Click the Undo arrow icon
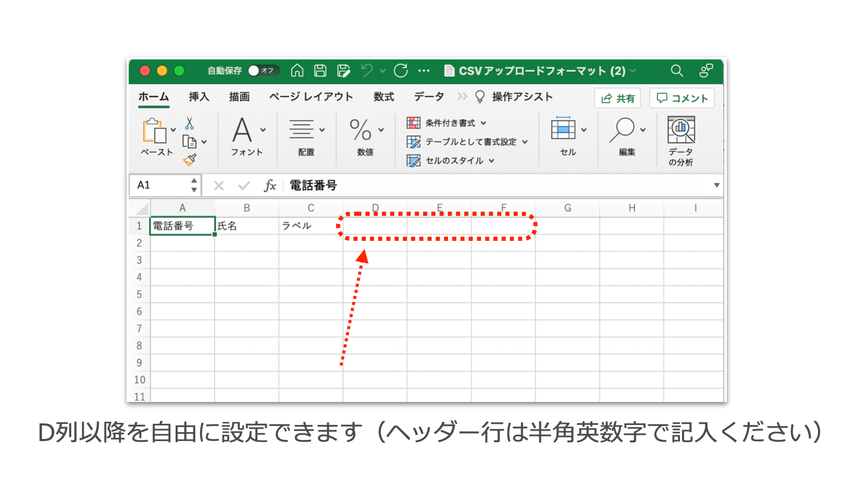The height and width of the screenshot is (488, 868). pyautogui.click(x=367, y=70)
